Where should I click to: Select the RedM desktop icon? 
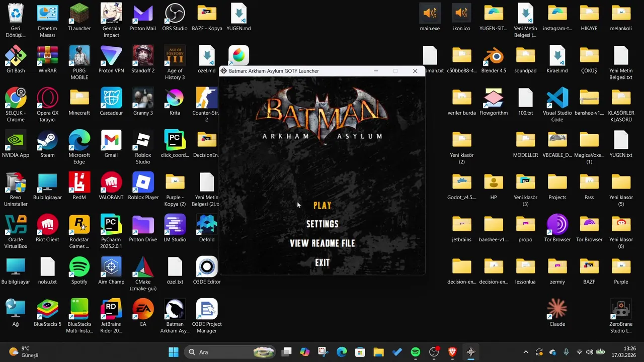(x=79, y=187)
